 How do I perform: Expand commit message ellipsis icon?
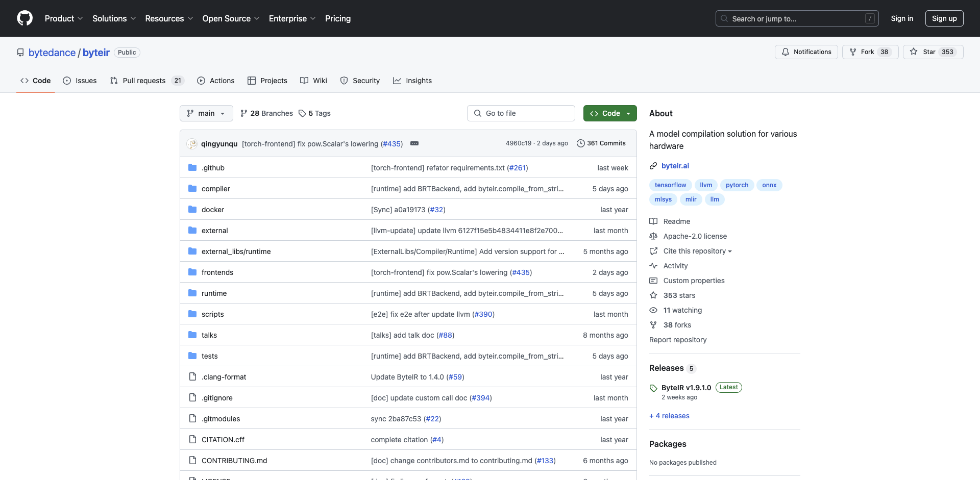pos(414,144)
